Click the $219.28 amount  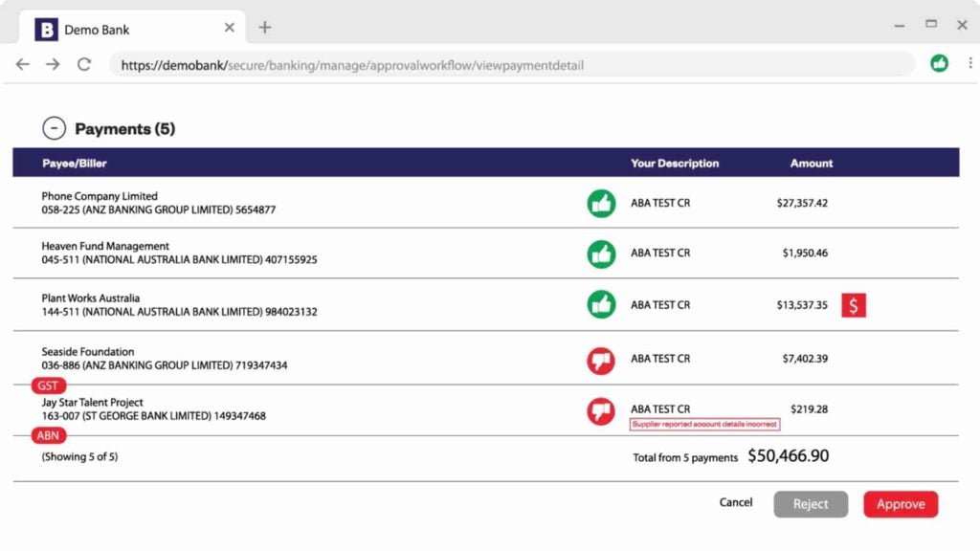[x=810, y=409]
